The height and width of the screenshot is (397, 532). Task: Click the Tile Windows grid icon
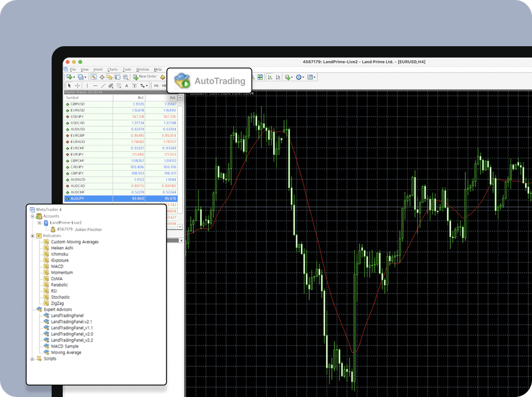coord(260,77)
